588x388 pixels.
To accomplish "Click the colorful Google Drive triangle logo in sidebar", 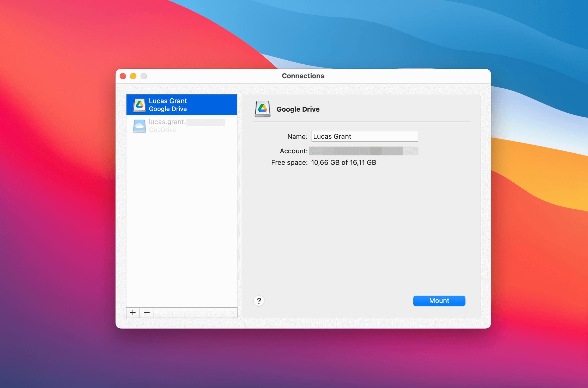I will click(140, 105).
